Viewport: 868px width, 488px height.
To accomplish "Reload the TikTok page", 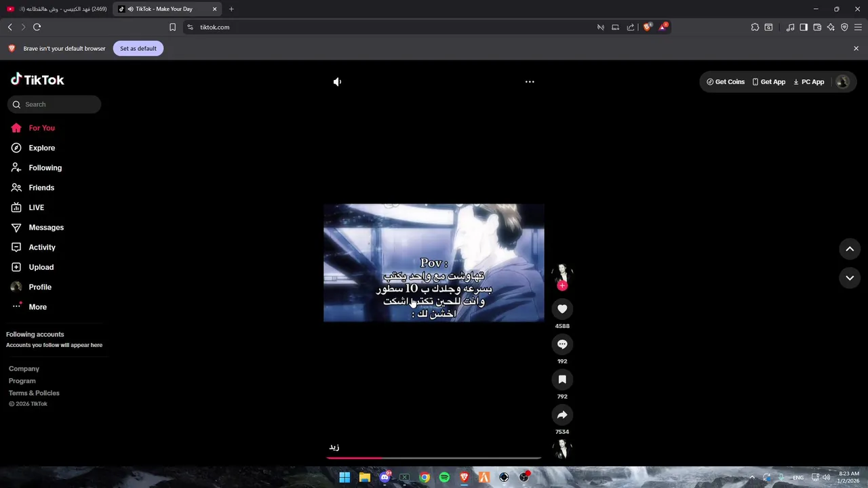I will coord(37,27).
